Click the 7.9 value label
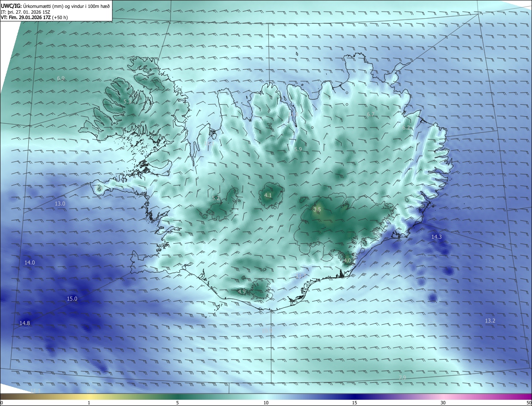The height and width of the screenshot is (406, 532). [x=402, y=377]
